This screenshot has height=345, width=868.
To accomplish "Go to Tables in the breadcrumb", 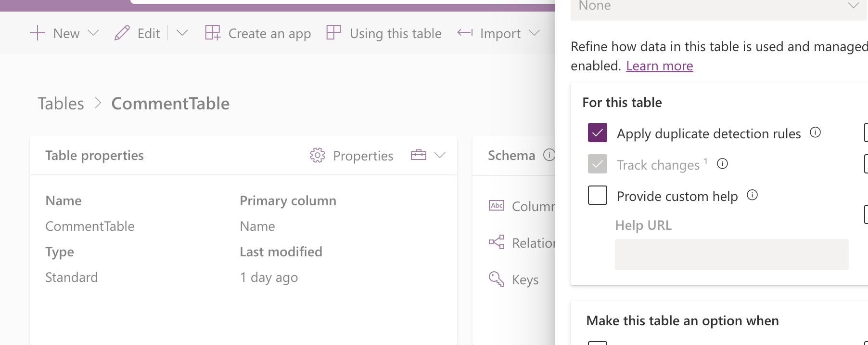I will 61,104.
